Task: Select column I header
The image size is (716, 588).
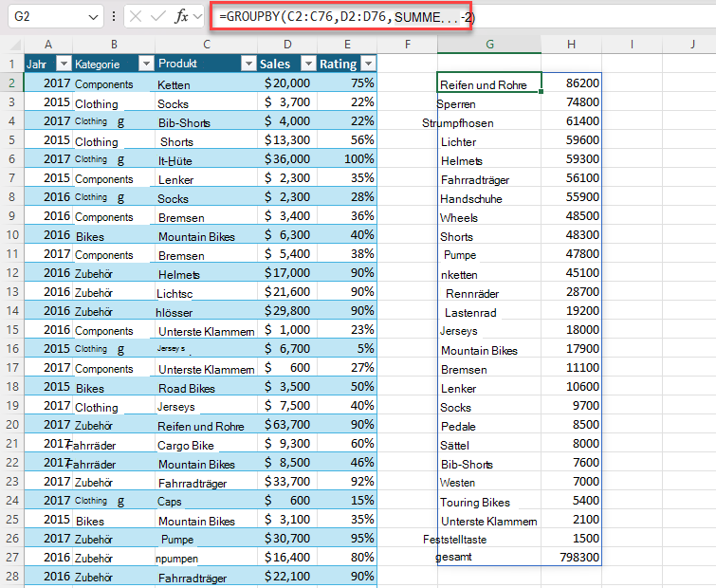Action: [632, 45]
